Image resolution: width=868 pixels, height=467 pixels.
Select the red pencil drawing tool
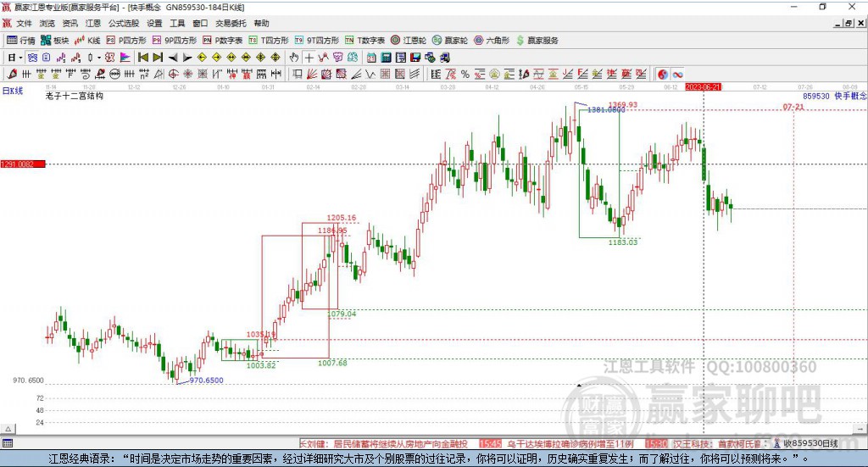[x=12, y=74]
